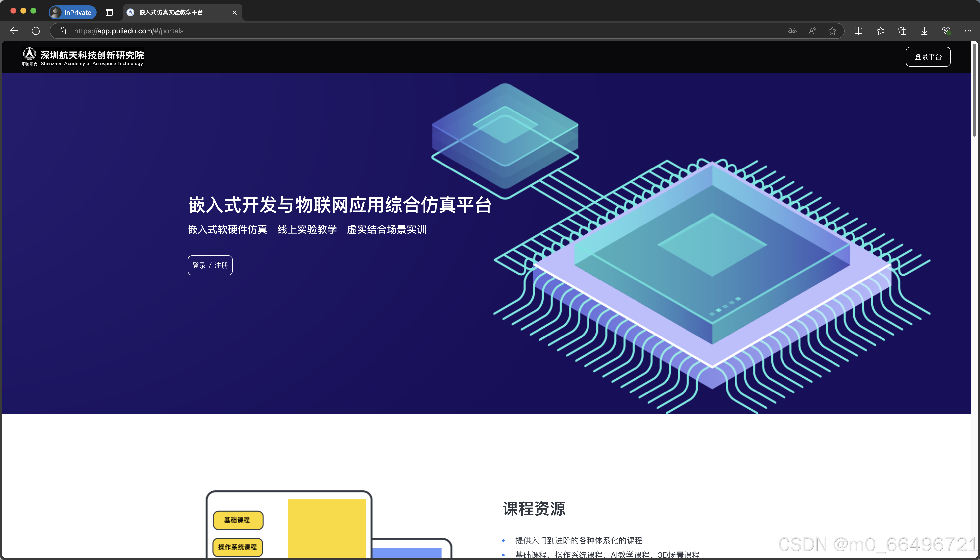Add page to favorites star
Screen dimensions: 980x560
(x=832, y=31)
